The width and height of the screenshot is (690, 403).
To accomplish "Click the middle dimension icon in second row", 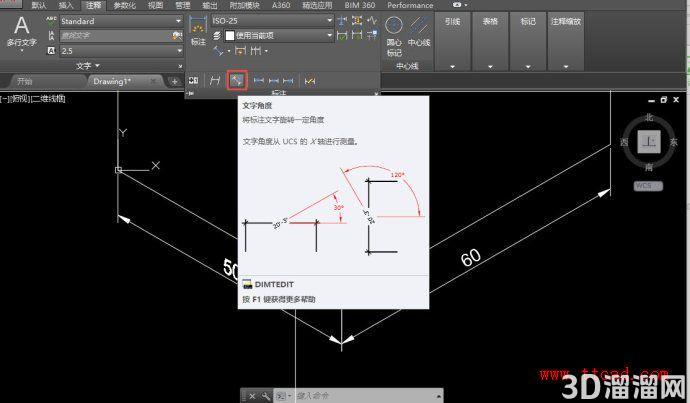I will pos(357,35).
